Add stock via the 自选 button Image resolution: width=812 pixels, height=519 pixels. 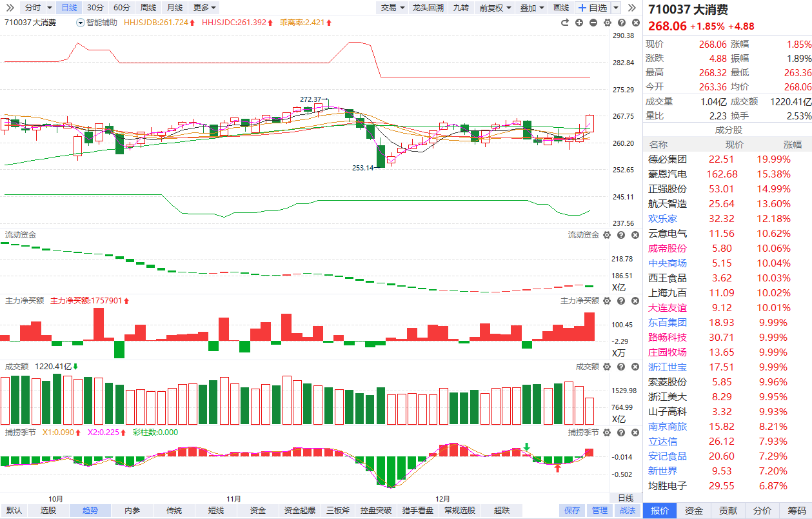pos(592,8)
